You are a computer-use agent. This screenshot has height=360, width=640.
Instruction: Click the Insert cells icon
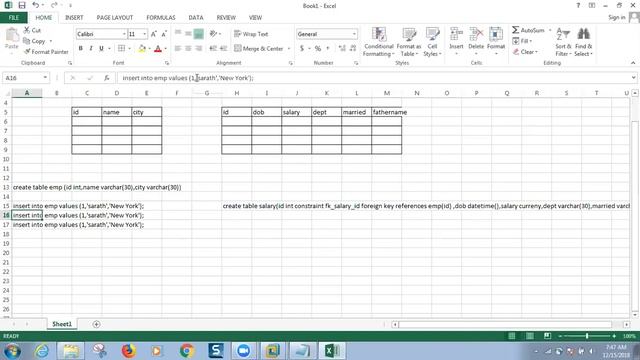click(456, 34)
